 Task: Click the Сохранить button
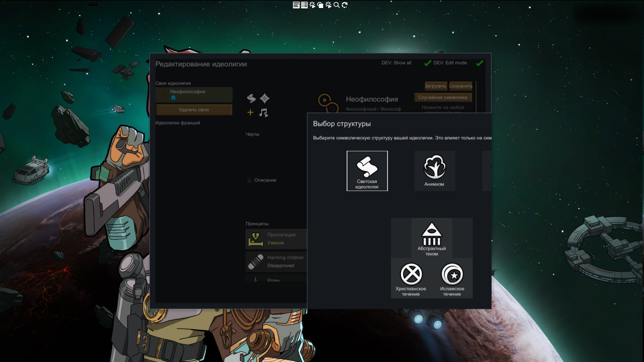coord(460,86)
